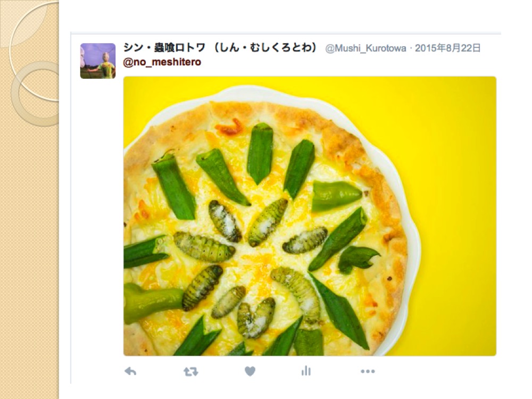Click the Mushi_Kurotowa profile avatar
This screenshot has height=399, width=532.
tap(98, 61)
